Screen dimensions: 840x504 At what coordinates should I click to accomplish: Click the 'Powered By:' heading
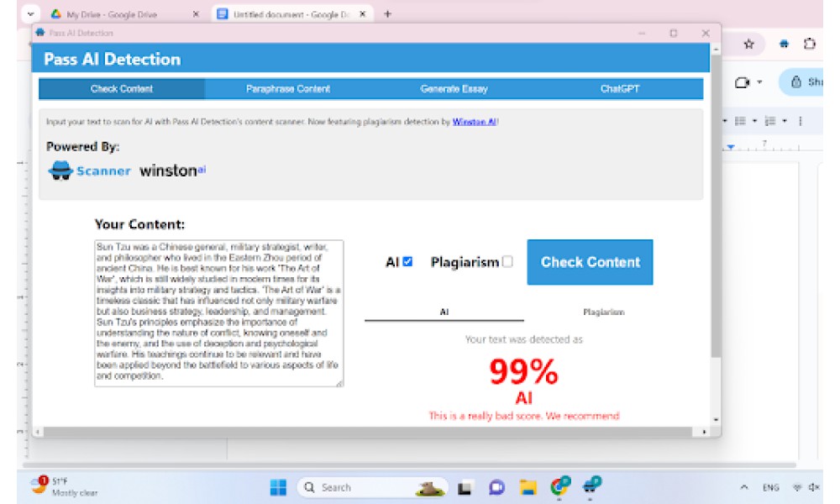(82, 146)
